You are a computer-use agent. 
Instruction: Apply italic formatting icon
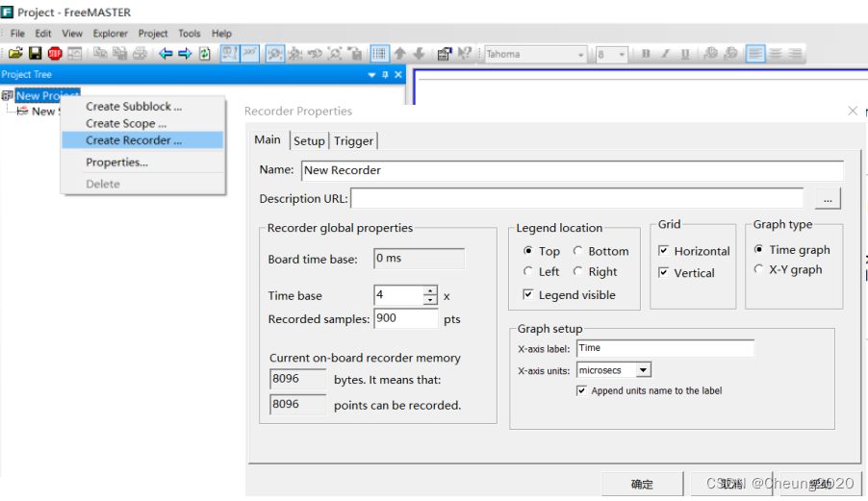[x=665, y=54]
